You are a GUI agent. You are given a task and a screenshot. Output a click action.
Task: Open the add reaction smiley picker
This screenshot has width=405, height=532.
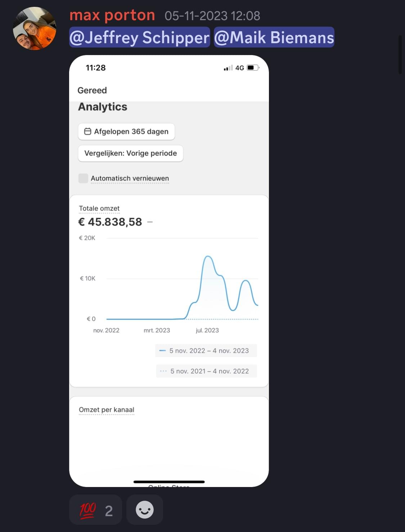point(145,510)
